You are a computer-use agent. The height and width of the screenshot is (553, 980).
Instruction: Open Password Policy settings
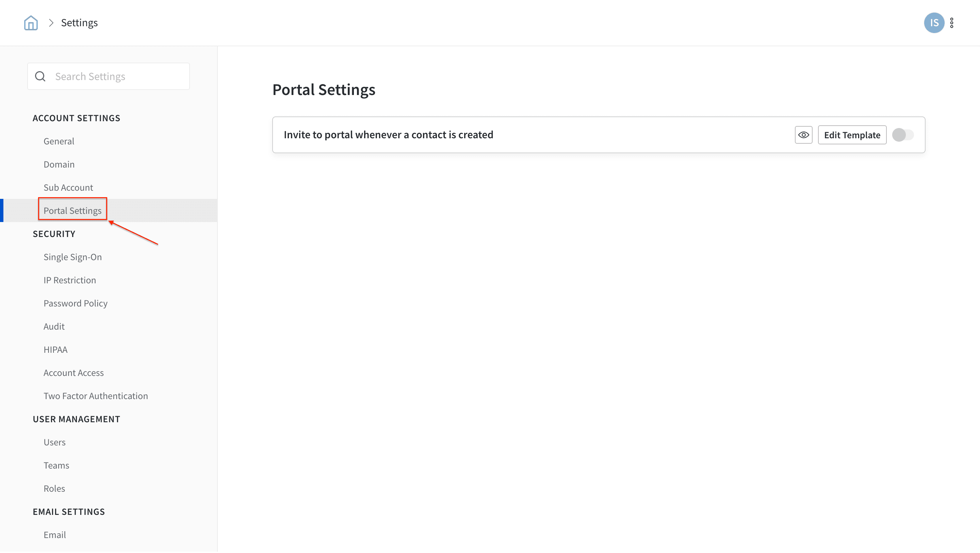pyautogui.click(x=75, y=304)
